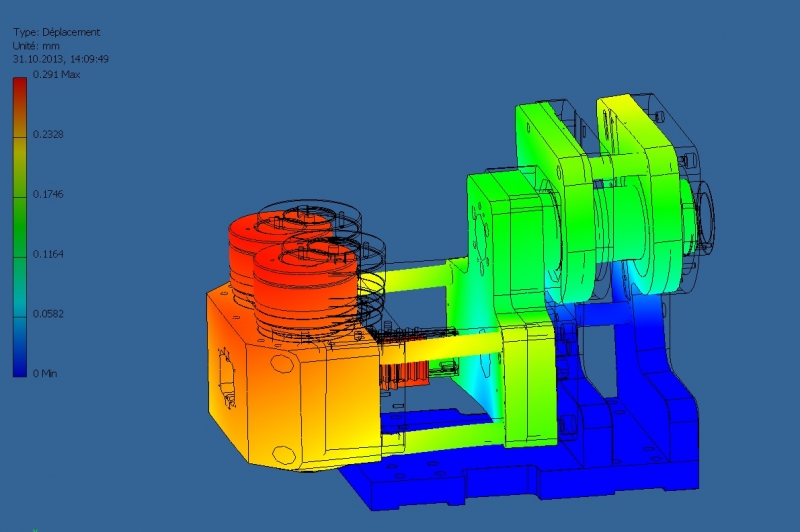Click the "Type: Déplacement" result label
The width and height of the screenshot is (800, 532).
tap(56, 32)
